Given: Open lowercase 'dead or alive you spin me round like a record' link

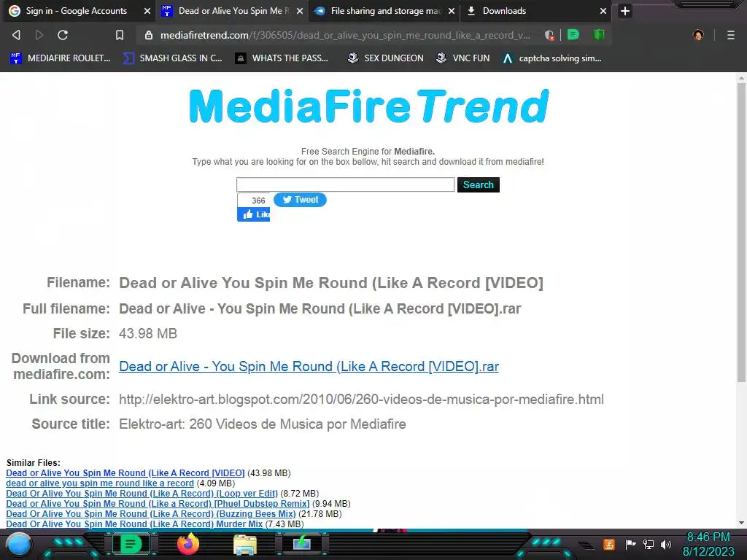Looking at the screenshot, I should click(x=100, y=483).
